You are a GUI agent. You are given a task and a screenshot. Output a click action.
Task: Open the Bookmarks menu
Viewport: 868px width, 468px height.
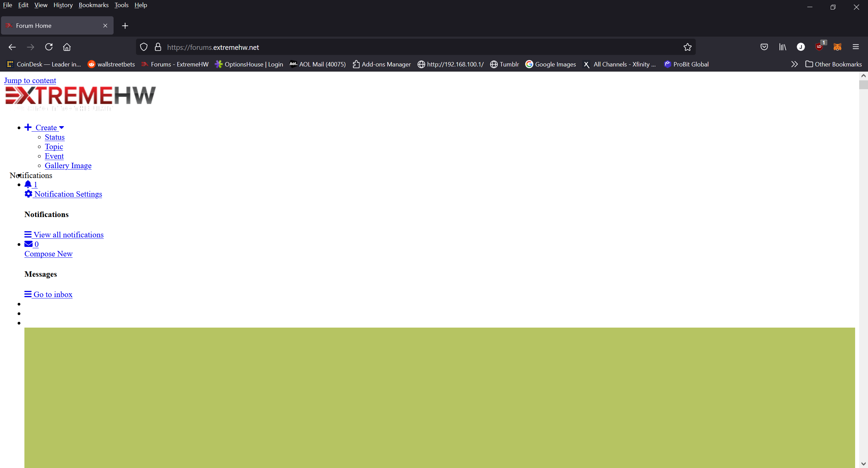tap(94, 5)
